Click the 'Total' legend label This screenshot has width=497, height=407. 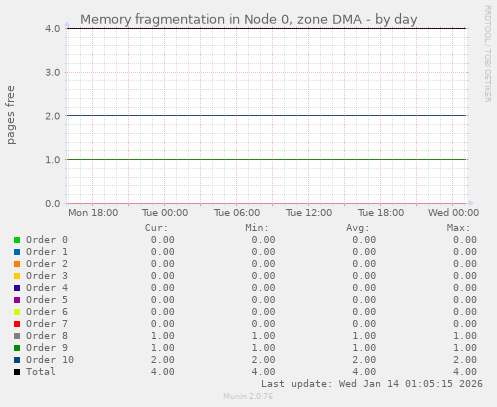click(41, 372)
